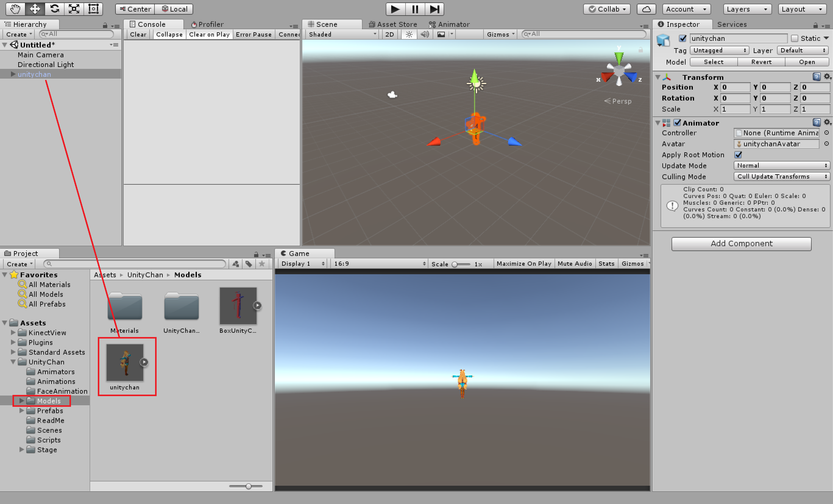
Task: Select the Rotate tool icon
Action: 55,9
